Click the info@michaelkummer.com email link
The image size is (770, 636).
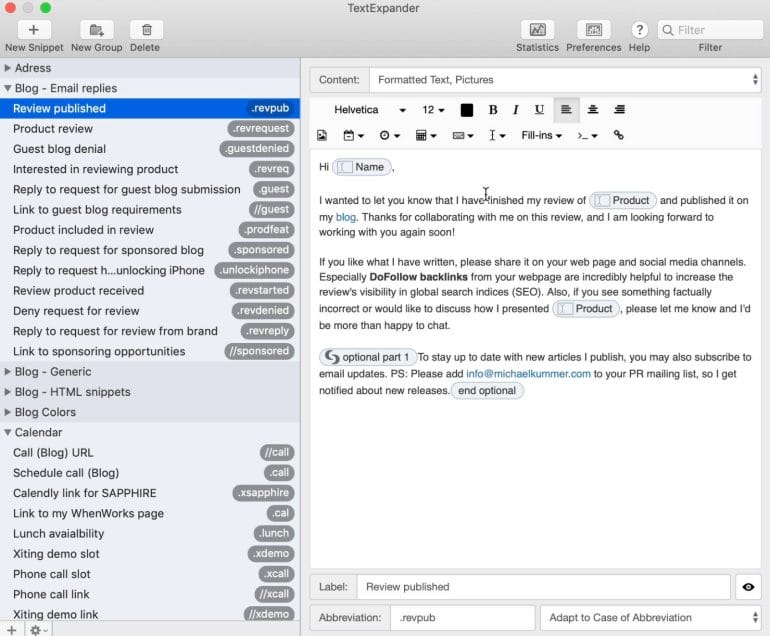(x=528, y=374)
